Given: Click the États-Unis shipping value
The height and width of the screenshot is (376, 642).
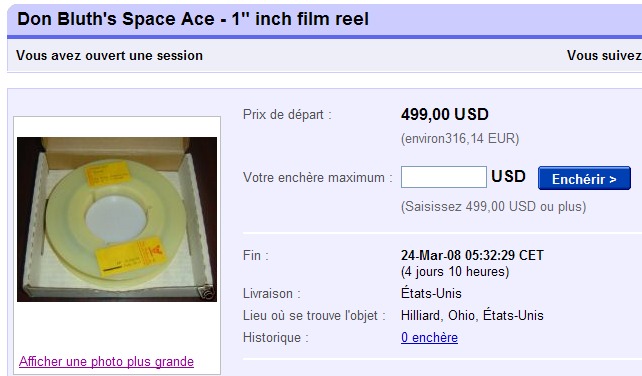Looking at the screenshot, I should click(x=431, y=293).
